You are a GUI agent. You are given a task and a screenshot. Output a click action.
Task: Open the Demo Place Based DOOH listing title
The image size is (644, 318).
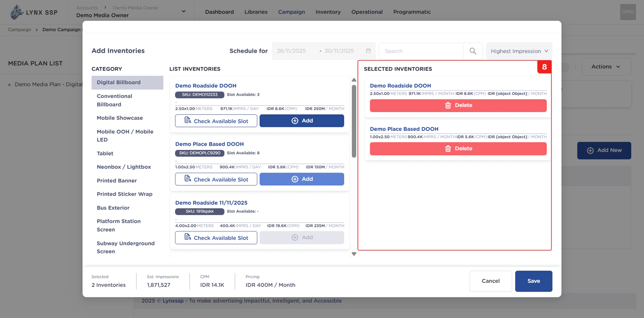[x=209, y=144]
